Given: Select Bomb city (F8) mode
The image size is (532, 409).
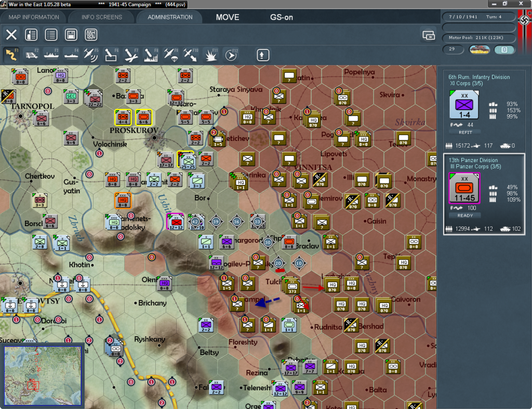Looking at the screenshot, I should (x=151, y=55).
